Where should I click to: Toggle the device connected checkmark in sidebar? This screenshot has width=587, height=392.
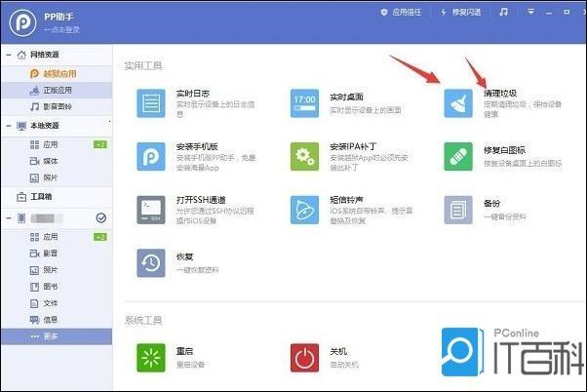(101, 218)
